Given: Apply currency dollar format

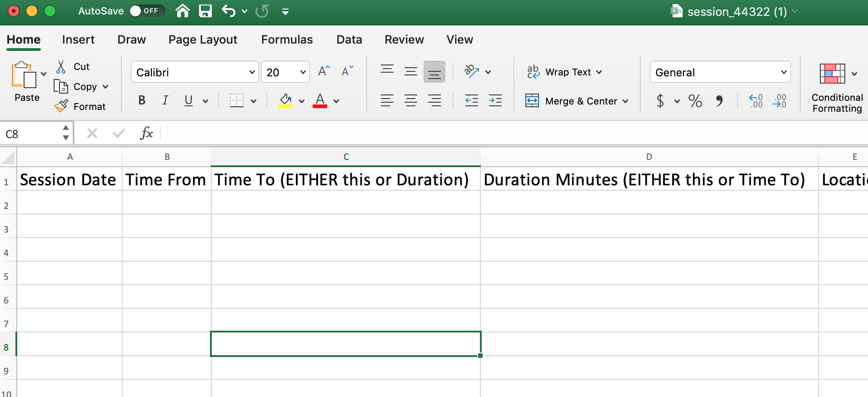Looking at the screenshot, I should (660, 100).
